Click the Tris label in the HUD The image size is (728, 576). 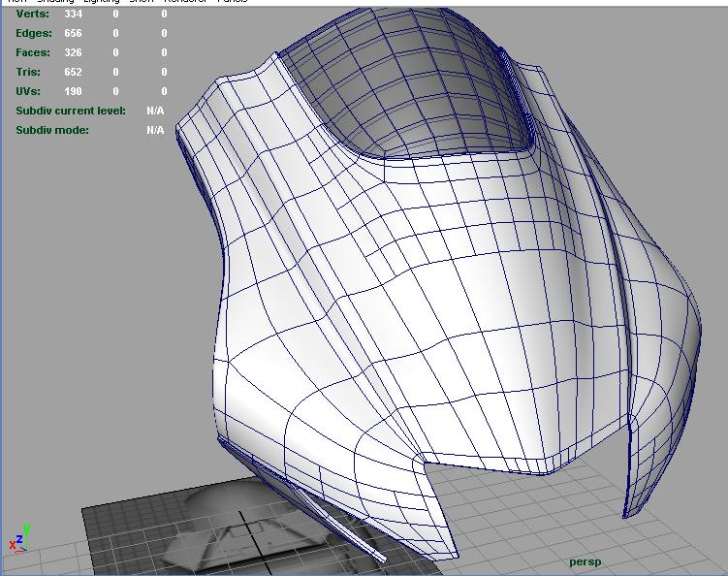[28, 72]
